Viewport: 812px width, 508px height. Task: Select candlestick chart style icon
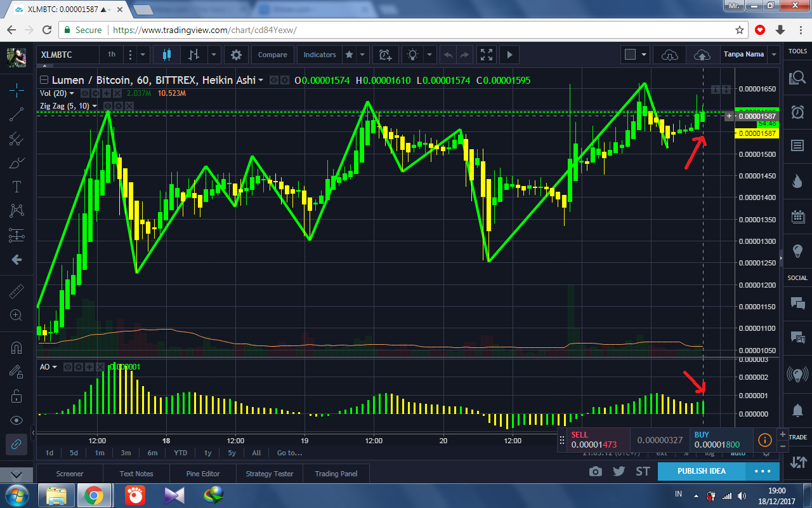167,55
